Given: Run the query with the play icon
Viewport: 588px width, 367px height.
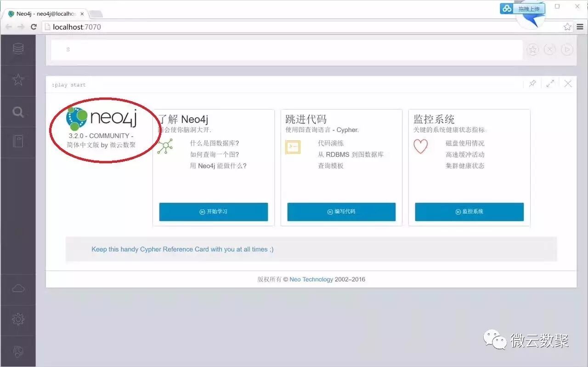Looking at the screenshot, I should pos(567,49).
